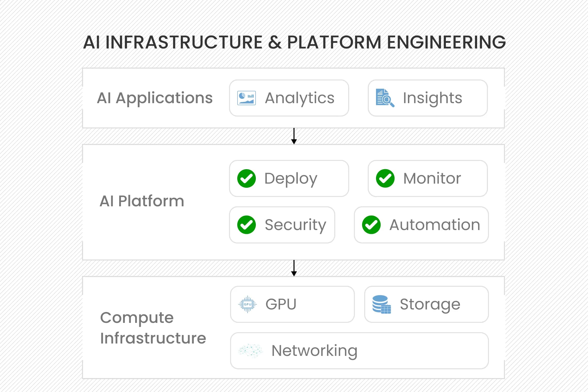Click the Insights document magnifier icon
Image resolution: width=588 pixels, height=392 pixels.
385,98
